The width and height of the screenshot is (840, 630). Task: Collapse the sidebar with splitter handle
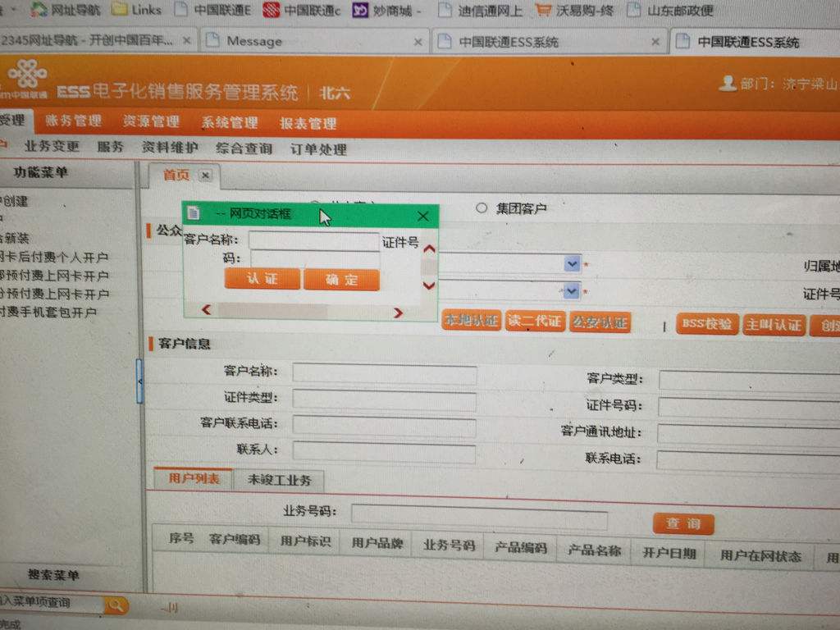[x=139, y=381]
